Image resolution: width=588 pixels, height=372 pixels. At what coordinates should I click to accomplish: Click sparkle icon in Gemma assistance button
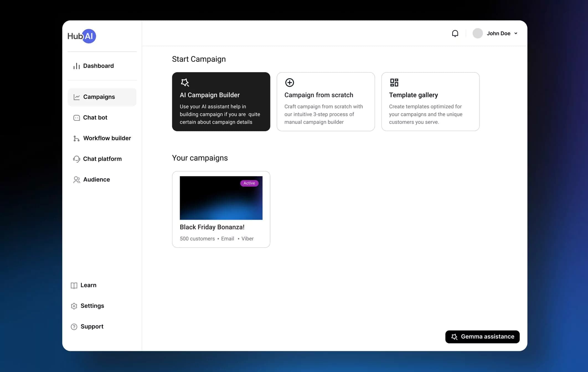454,337
